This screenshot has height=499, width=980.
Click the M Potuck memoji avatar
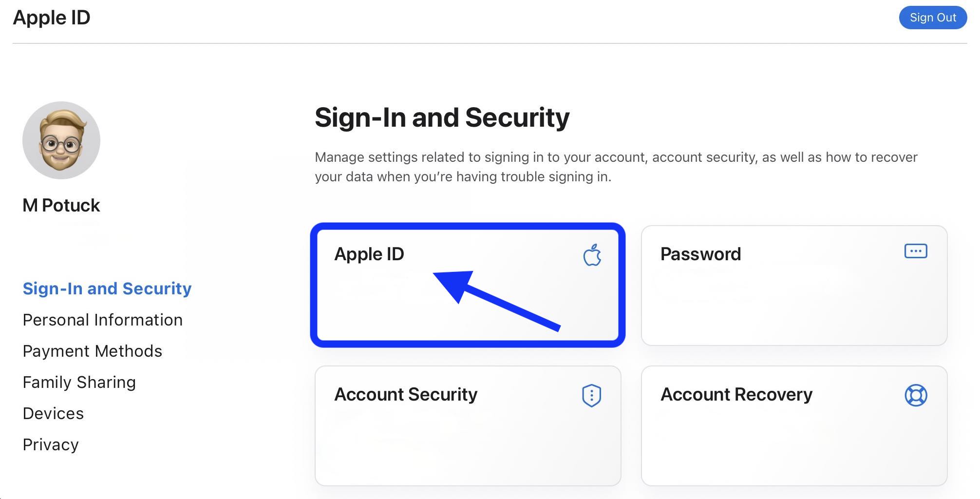[61, 140]
